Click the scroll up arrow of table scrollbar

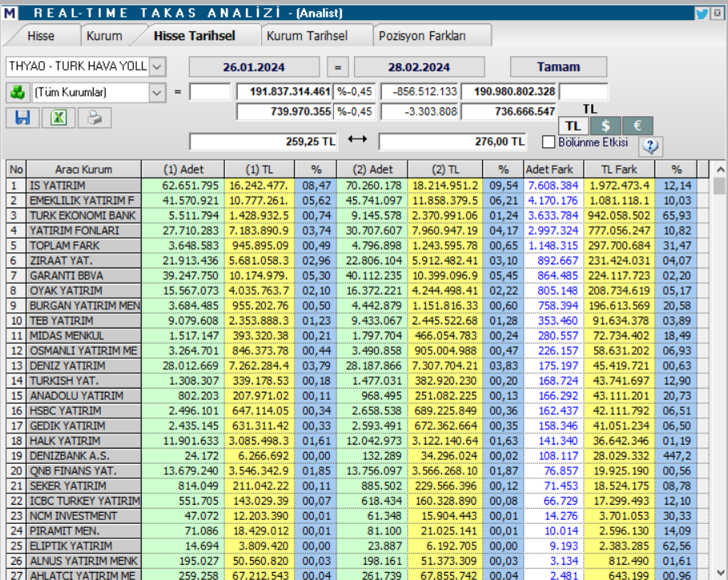(720, 170)
